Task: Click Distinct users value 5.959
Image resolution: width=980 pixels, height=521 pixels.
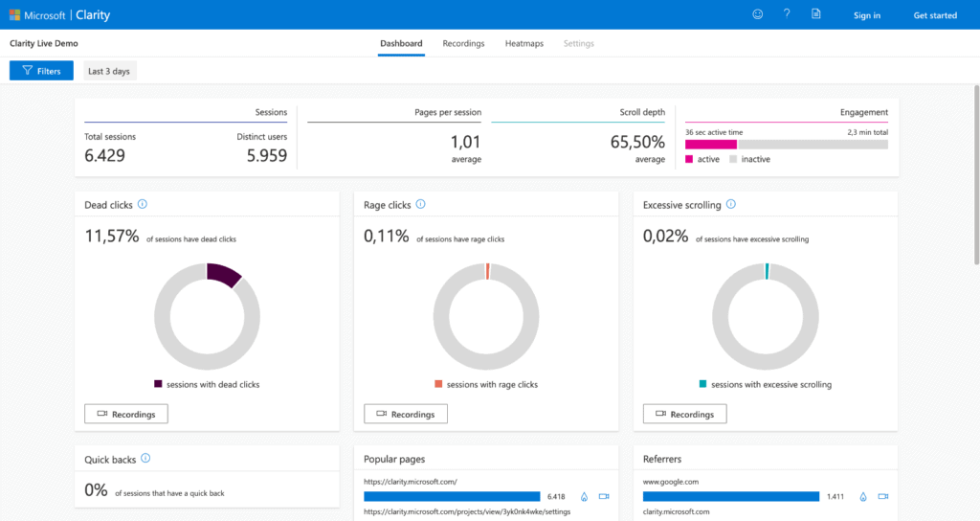Action: point(267,156)
